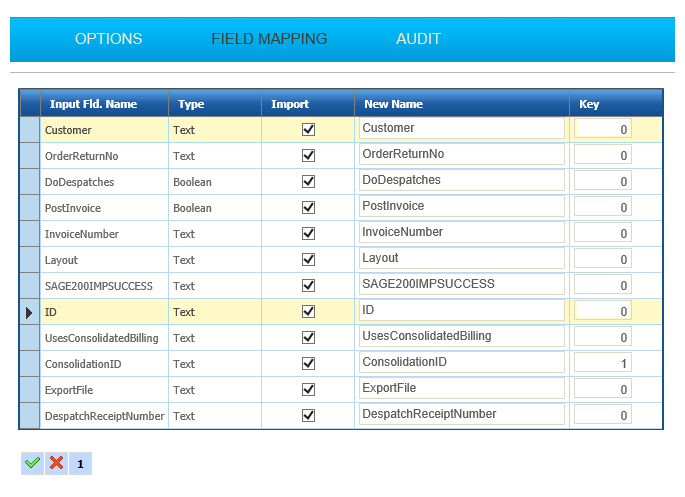Viewport: 685px width, 497px height.
Task: Click the Type column header
Action: tap(191, 104)
